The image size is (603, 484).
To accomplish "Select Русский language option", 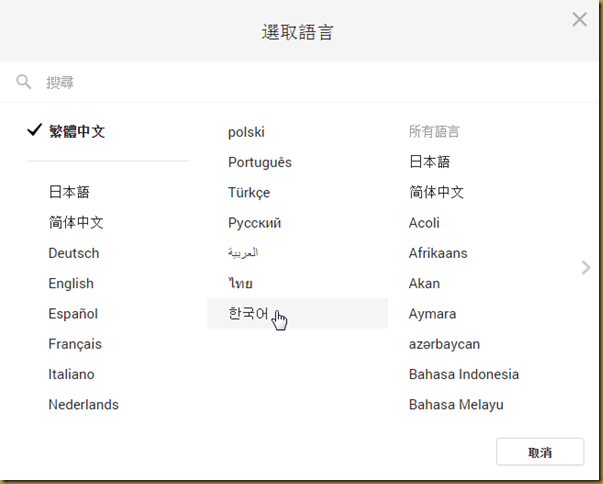I will pos(255,223).
